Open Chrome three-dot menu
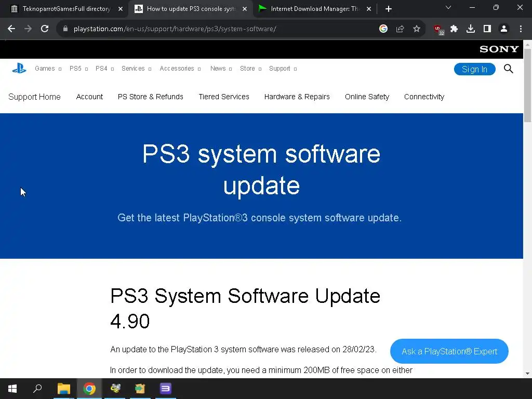This screenshot has height=399, width=532. pos(521,29)
